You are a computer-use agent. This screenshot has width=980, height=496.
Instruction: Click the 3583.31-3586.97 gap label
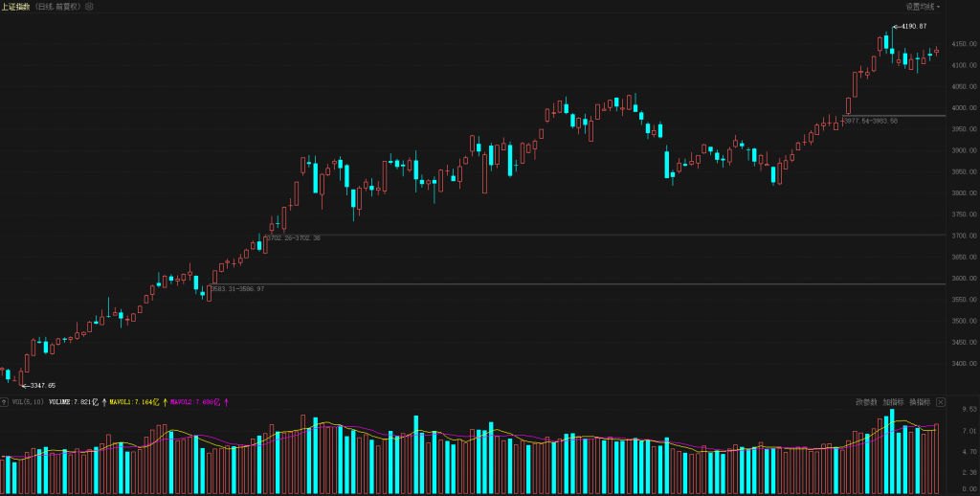point(237,288)
